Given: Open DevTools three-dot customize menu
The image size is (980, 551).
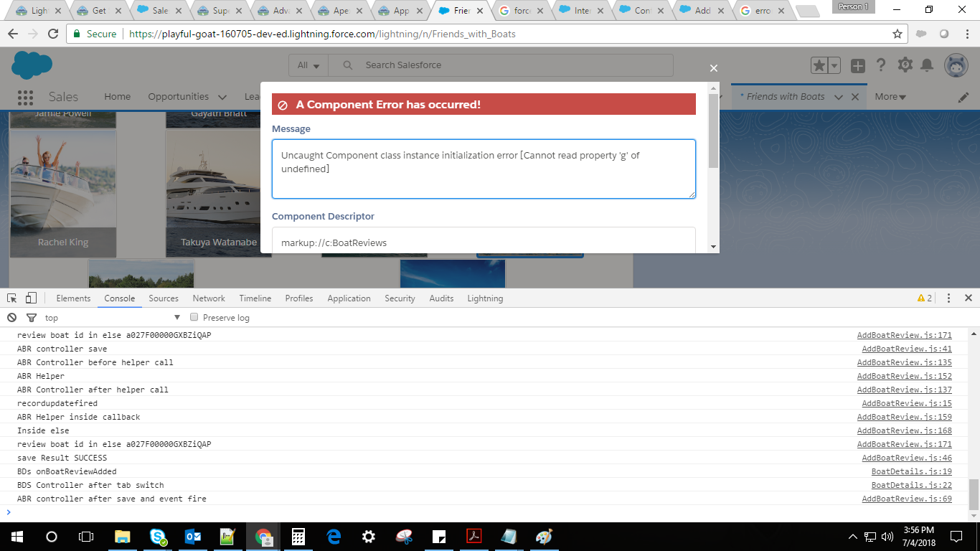Looking at the screenshot, I should 948,298.
